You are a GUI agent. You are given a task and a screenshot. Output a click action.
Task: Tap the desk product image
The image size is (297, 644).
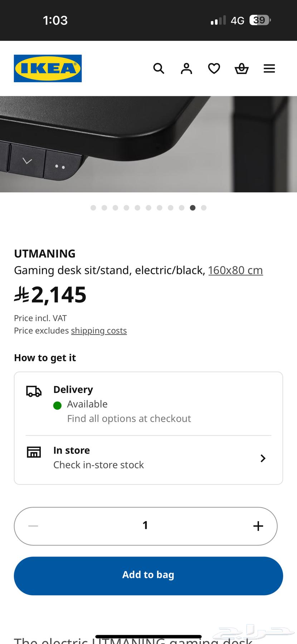coord(148,144)
